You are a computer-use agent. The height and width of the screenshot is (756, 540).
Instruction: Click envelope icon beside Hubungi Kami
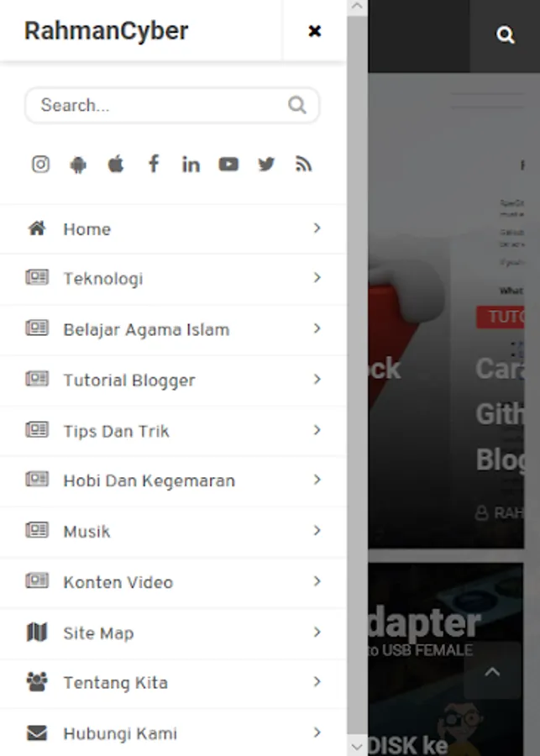pyautogui.click(x=37, y=732)
